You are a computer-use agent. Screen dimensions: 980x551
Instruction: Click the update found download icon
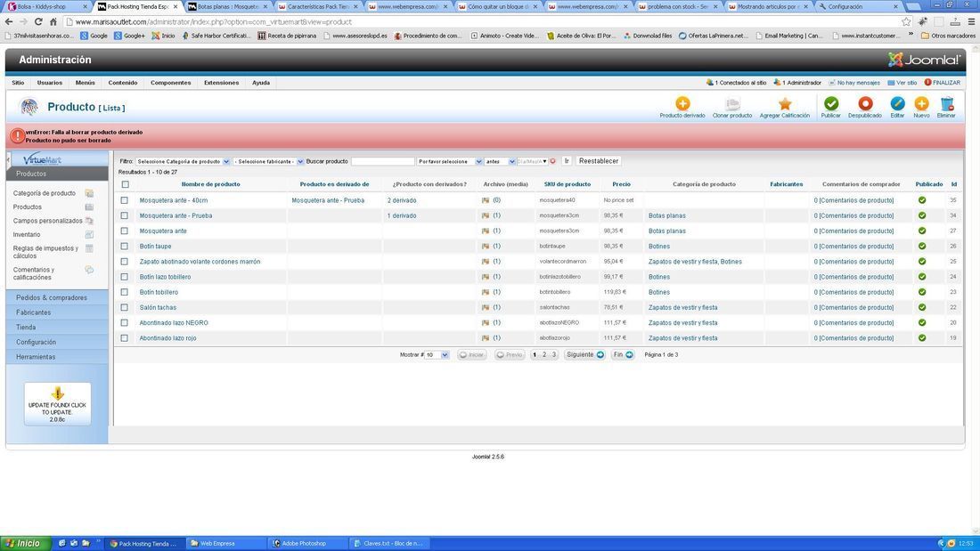(x=58, y=393)
